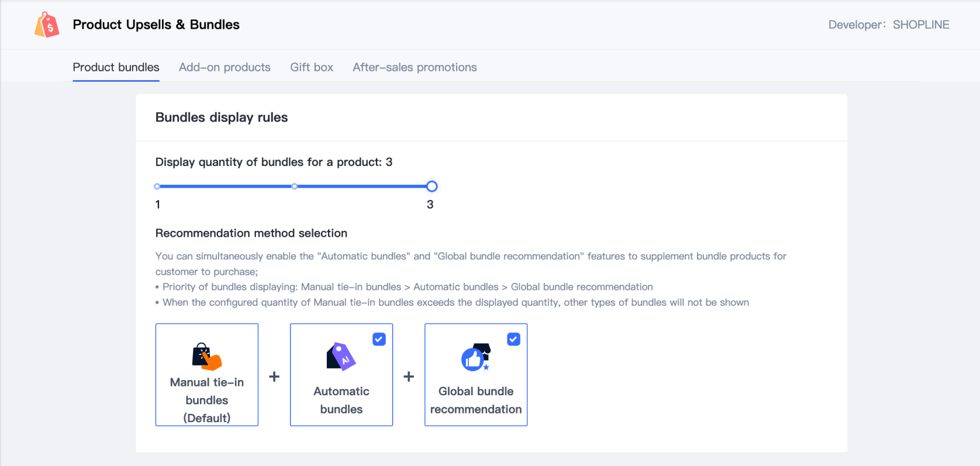This screenshot has height=466, width=980.
Task: Set bundle quantity slider to minimum stop
Action: 157,187
